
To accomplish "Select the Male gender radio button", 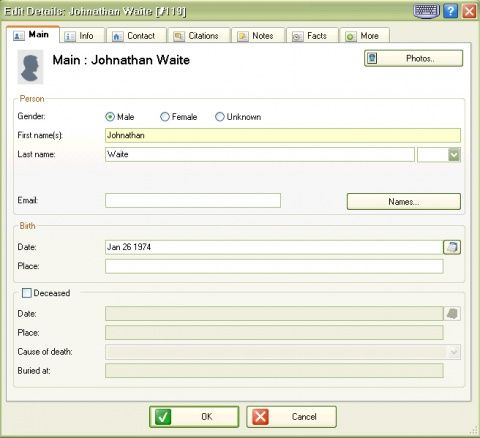I will (x=110, y=117).
